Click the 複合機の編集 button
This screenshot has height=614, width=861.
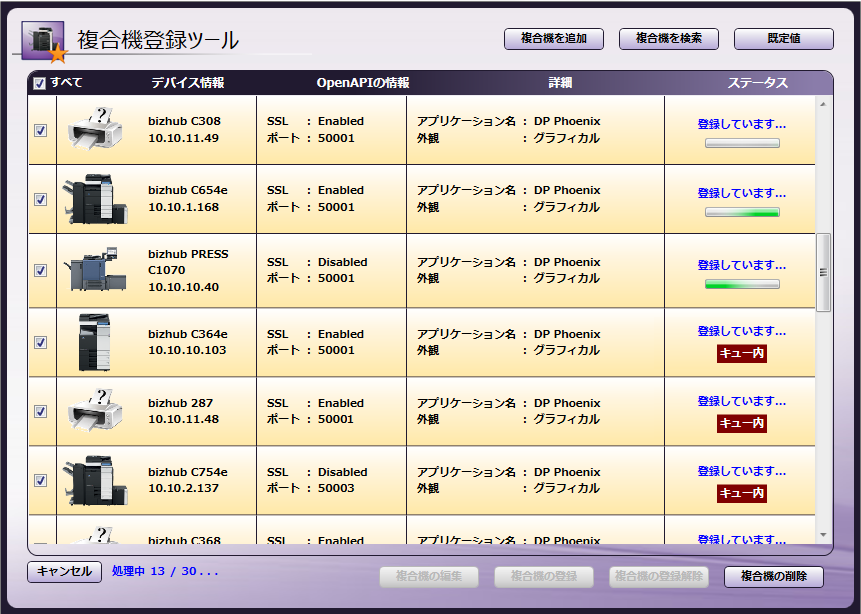click(429, 577)
